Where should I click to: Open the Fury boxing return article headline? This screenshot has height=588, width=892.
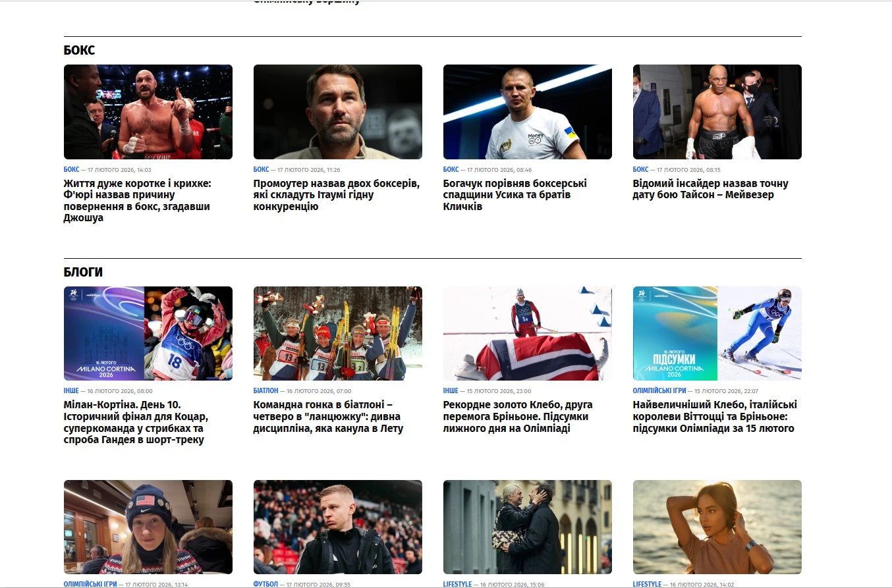click(x=137, y=201)
